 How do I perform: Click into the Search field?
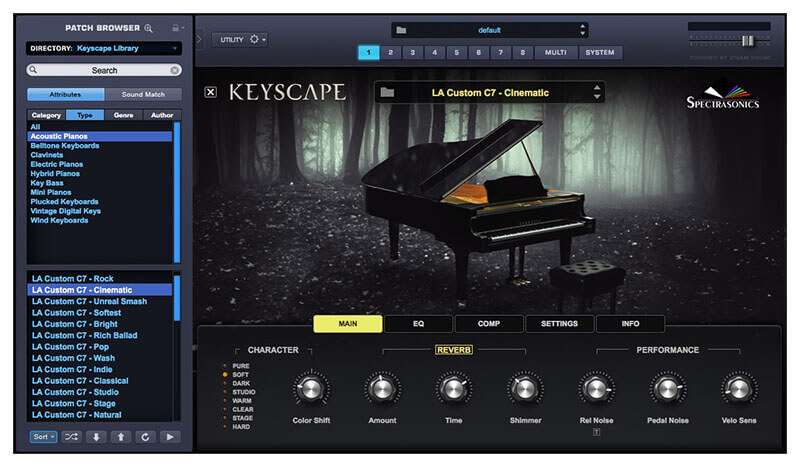(x=104, y=70)
